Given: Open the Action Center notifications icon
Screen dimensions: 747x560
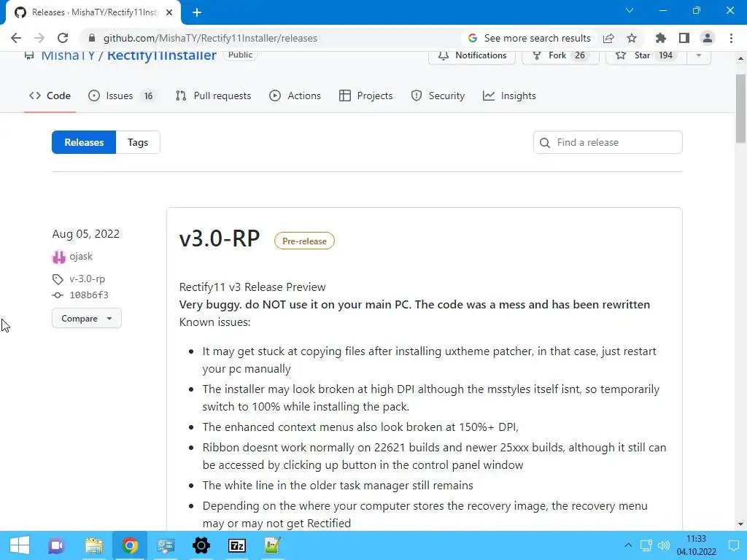Looking at the screenshot, I should 734,545.
